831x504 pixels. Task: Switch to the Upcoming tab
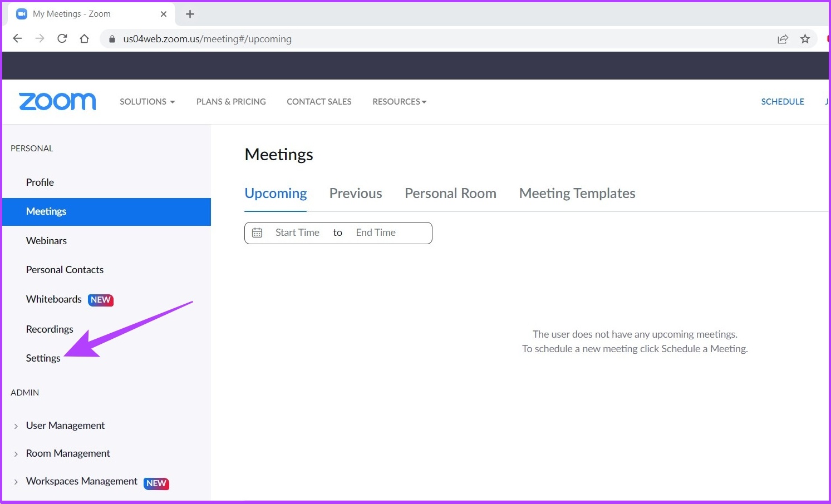[276, 194]
